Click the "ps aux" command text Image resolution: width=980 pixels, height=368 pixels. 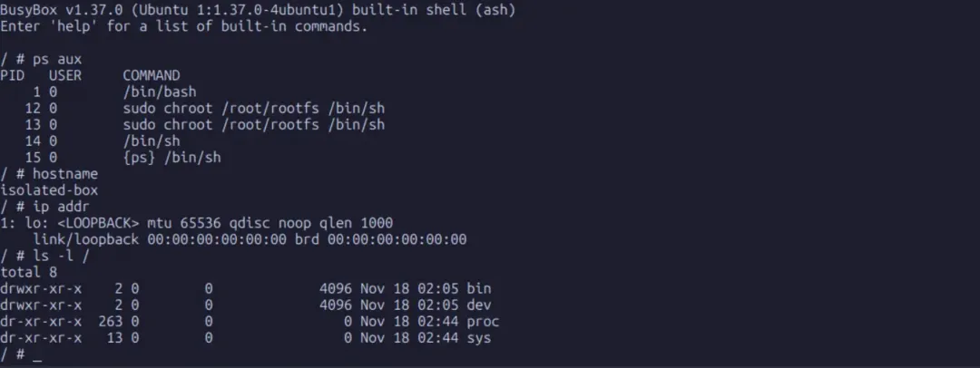(x=57, y=59)
